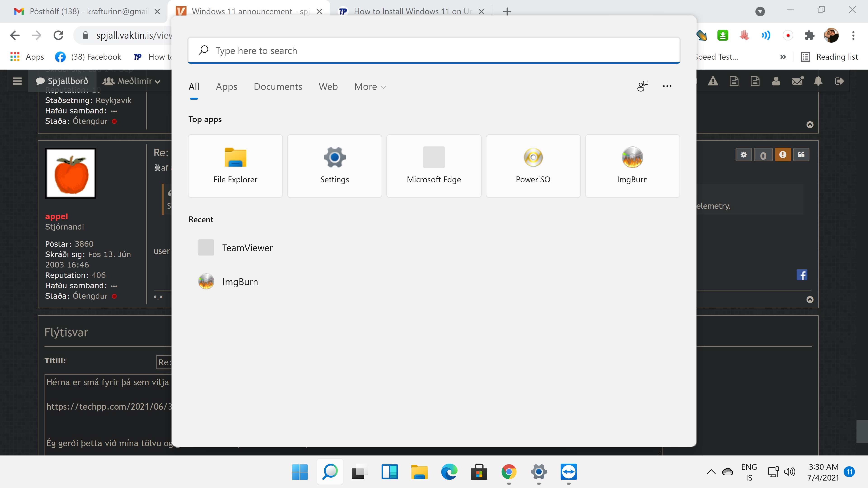Open Microsoft Store from the taskbar
The width and height of the screenshot is (868, 488).
click(x=479, y=472)
